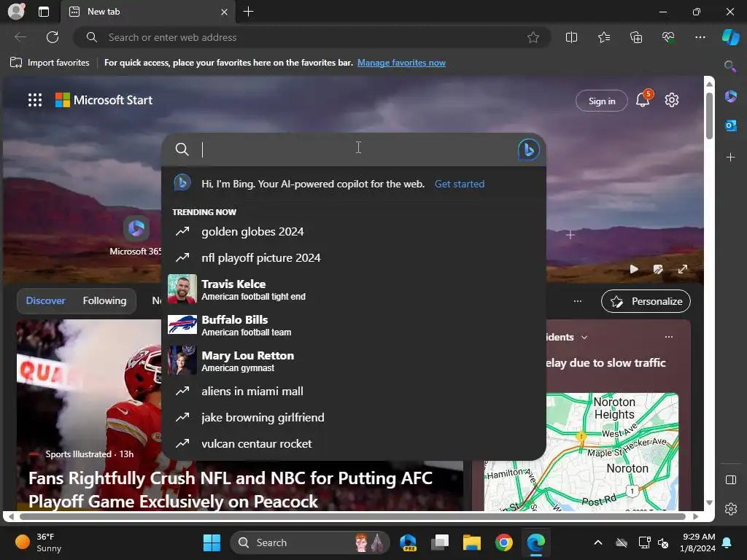Screen dimensions: 747x560
Task: Click Manage favorites now link
Action: 401,63
